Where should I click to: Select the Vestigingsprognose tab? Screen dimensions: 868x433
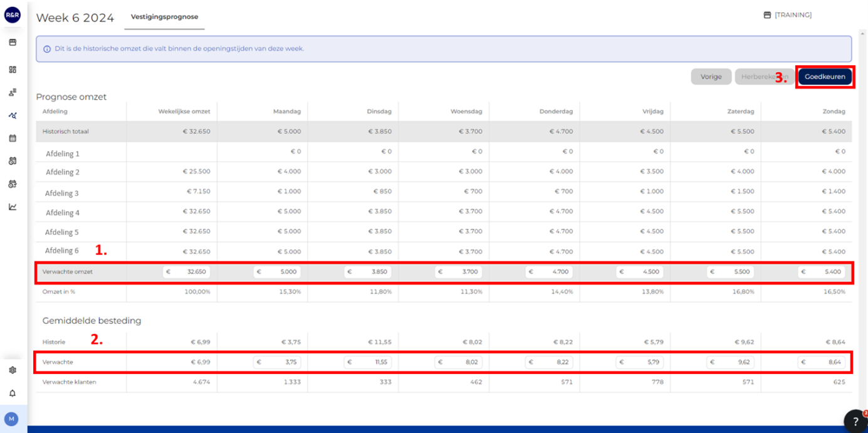tap(164, 17)
